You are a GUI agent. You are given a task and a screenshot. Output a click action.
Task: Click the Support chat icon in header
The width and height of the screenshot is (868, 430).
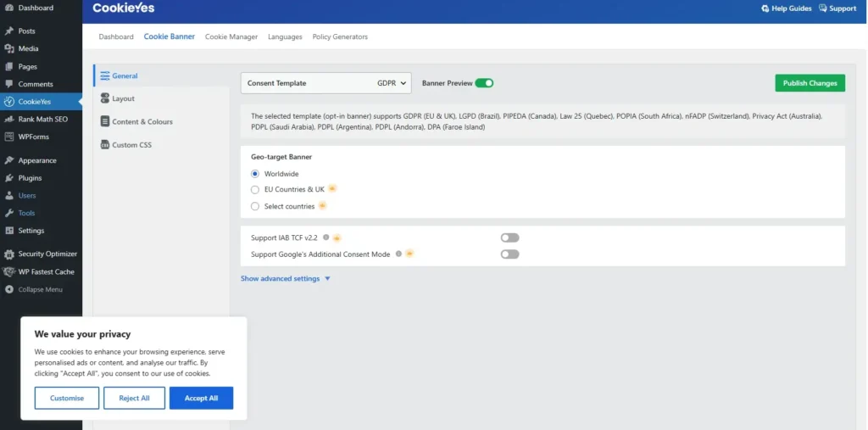point(823,8)
